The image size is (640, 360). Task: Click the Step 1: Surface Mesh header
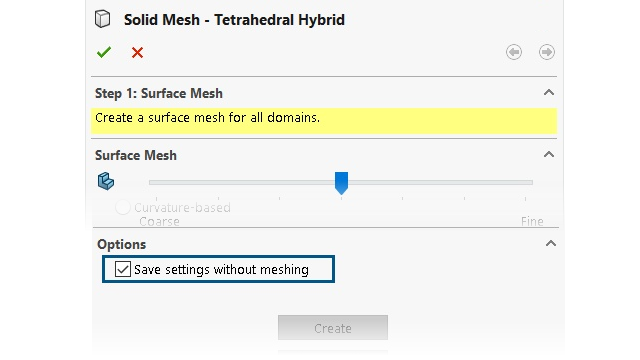tap(159, 93)
